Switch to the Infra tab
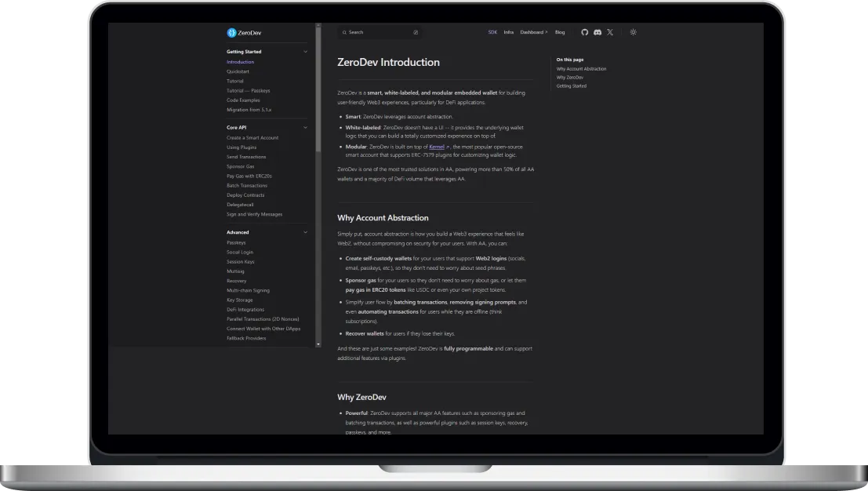The width and height of the screenshot is (868, 491). 509,32
